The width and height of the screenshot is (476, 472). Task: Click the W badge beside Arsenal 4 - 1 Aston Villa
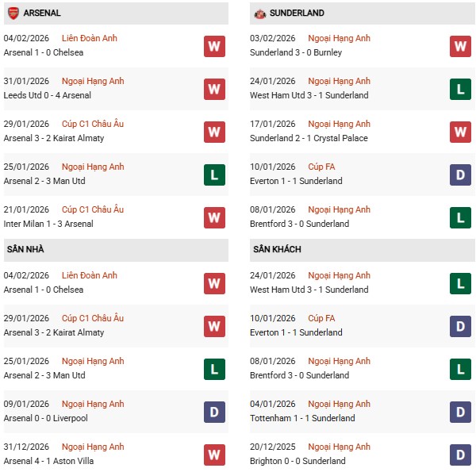[214, 455]
